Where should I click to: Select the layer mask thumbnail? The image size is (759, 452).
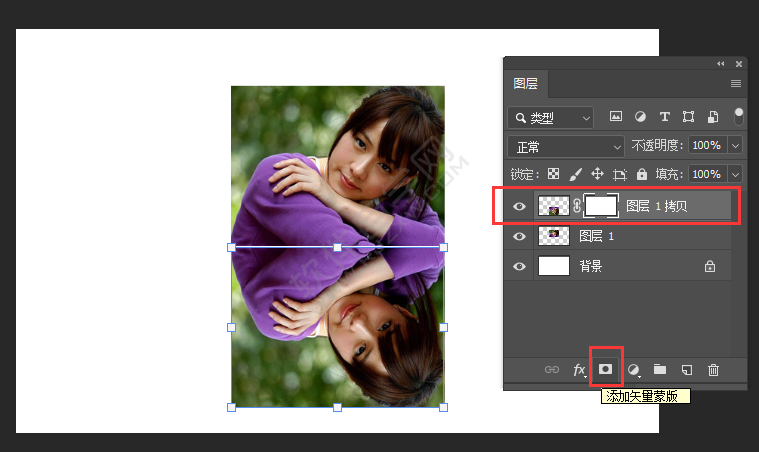click(601, 206)
